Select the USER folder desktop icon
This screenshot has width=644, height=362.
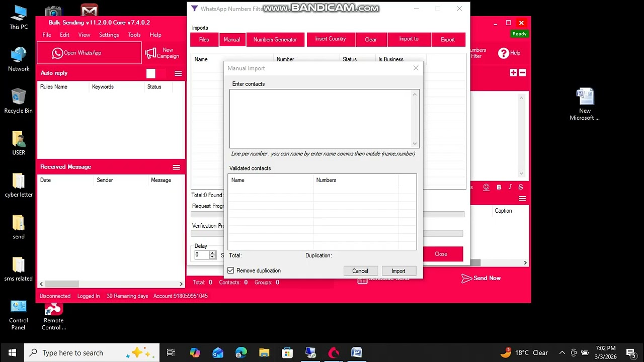point(19,143)
